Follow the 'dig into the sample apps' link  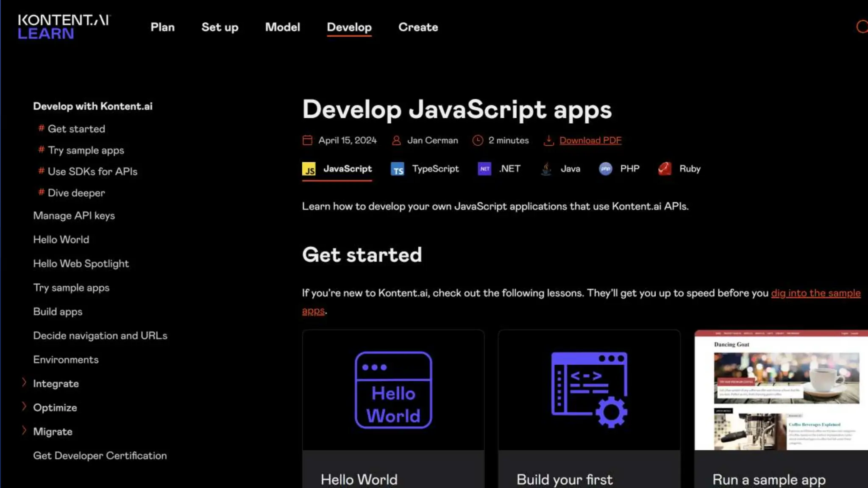pos(816,293)
